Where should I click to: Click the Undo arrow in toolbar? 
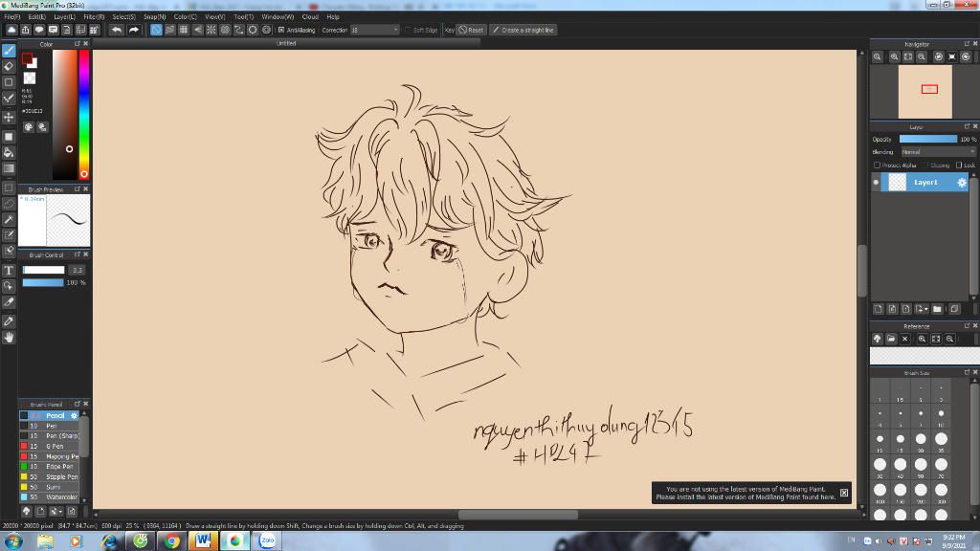(x=116, y=30)
